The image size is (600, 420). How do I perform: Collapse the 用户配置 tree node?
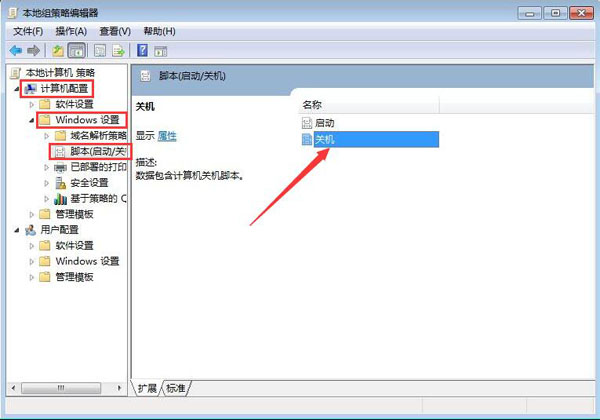coord(16,230)
